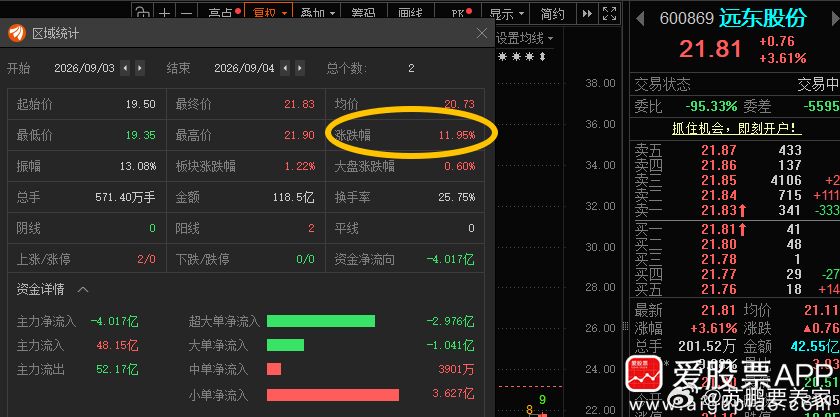Step start date 2026/09/03 backward

(125, 68)
